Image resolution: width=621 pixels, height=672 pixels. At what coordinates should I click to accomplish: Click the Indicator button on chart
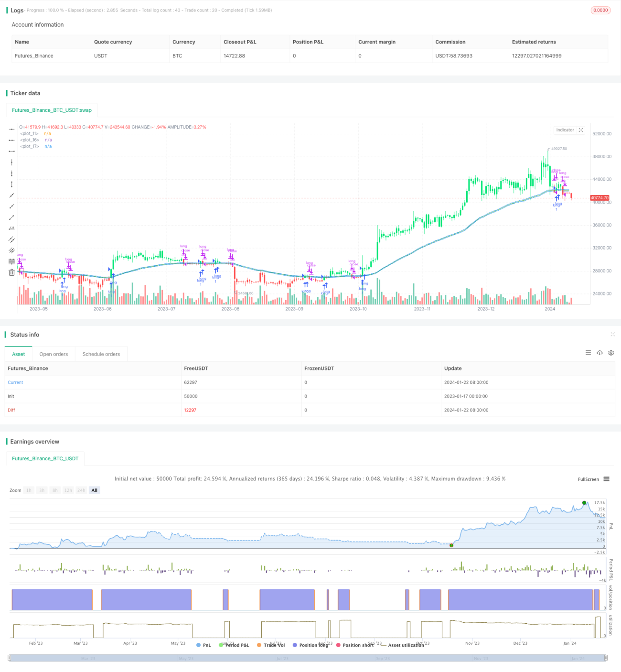click(565, 130)
